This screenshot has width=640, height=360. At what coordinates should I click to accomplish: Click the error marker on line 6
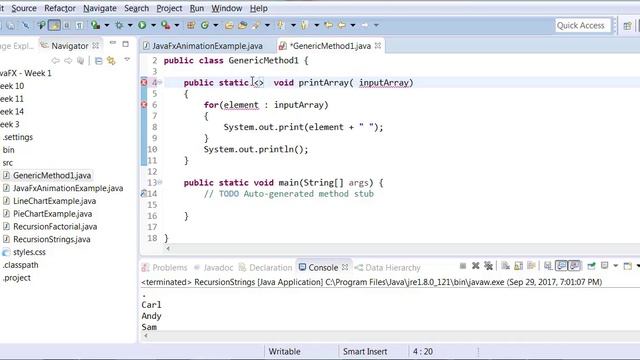pos(144,105)
